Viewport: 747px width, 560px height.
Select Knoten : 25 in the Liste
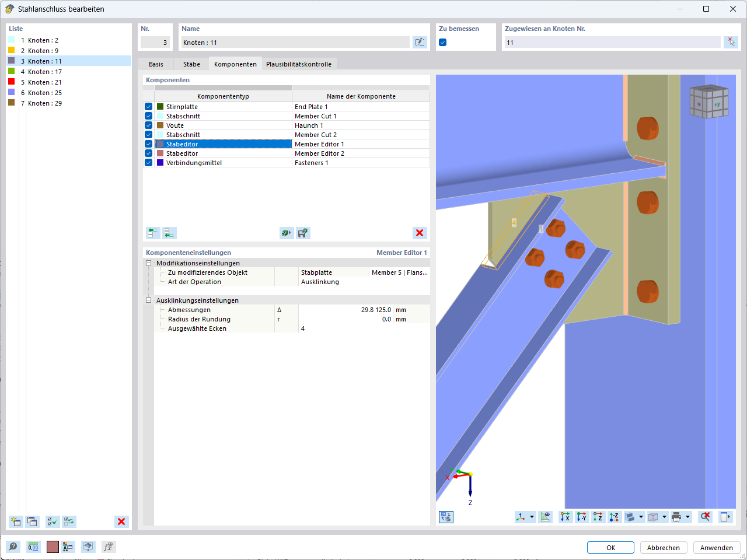(69, 93)
